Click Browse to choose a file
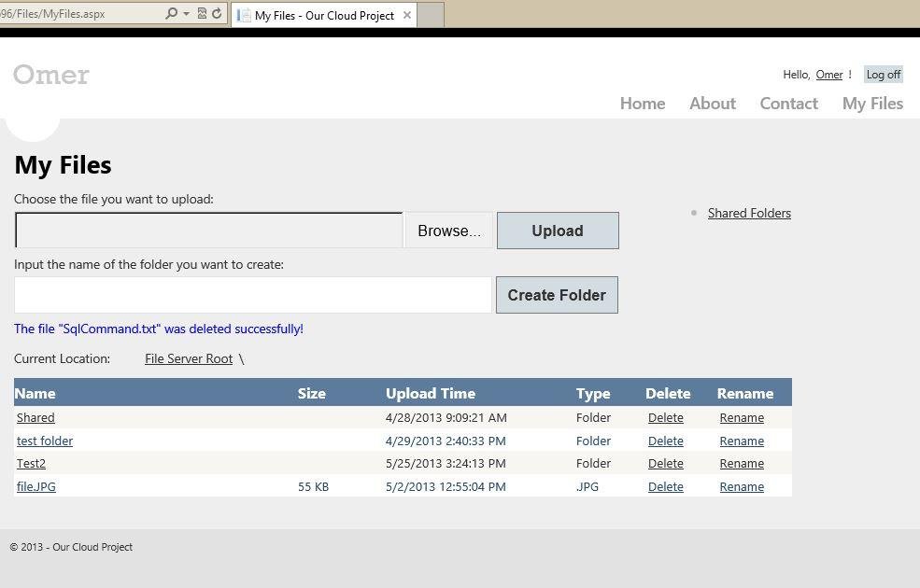Image resolution: width=920 pixels, height=588 pixels. coord(449,231)
